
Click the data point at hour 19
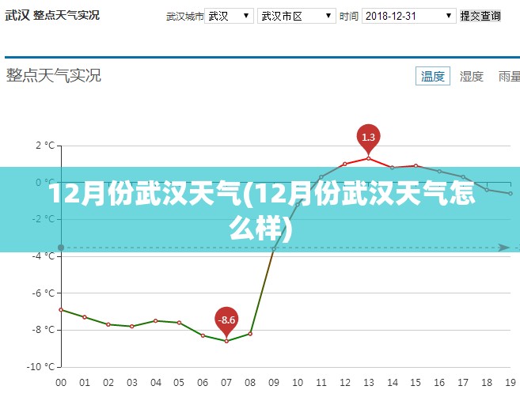(511, 194)
